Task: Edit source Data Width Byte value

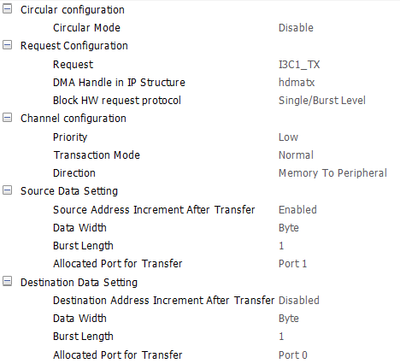Action: click(288, 228)
